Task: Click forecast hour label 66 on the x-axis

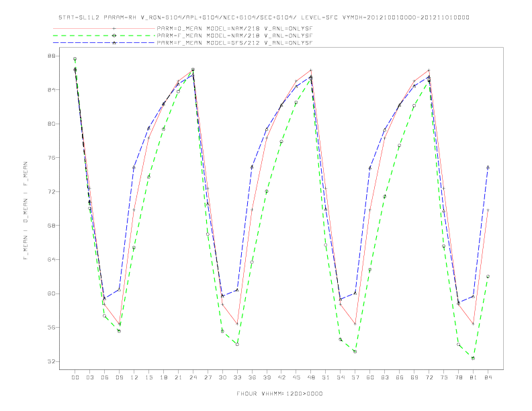Action: click(400, 377)
